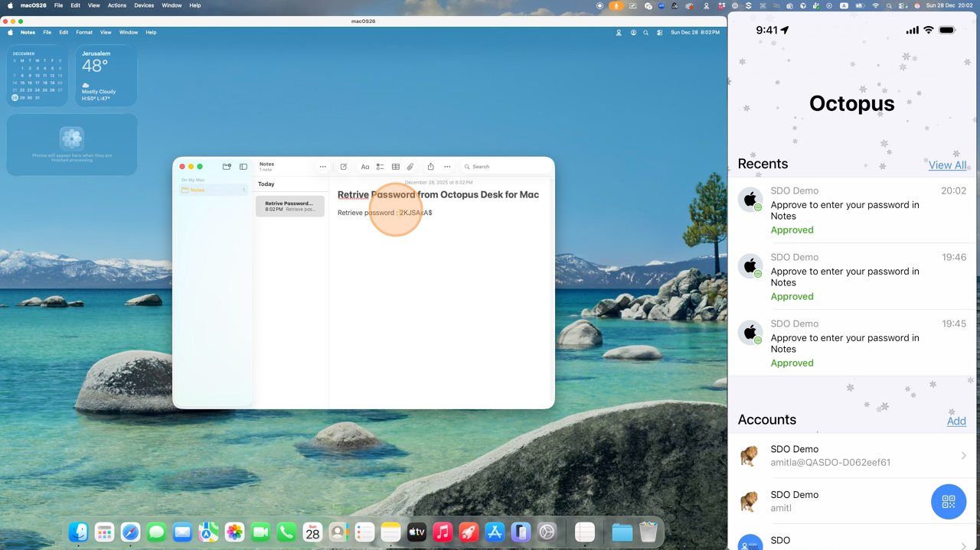Open the Apple menu in host menu bar

10,5
